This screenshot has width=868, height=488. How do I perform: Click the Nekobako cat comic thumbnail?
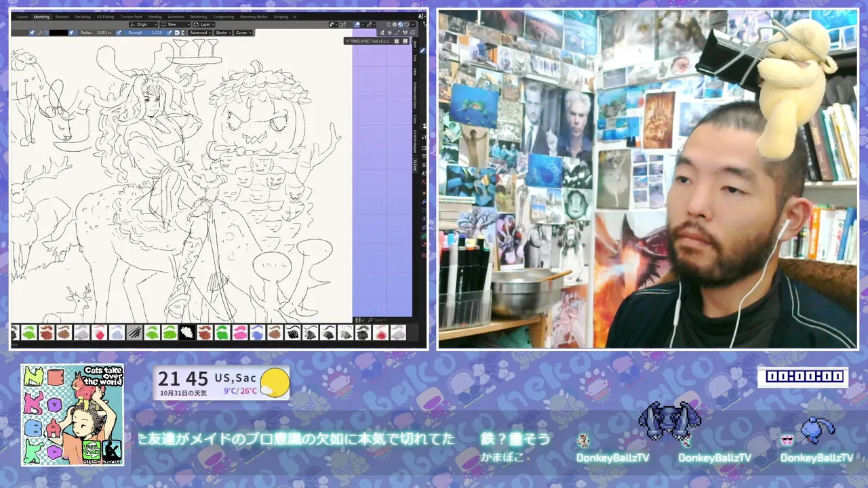coord(73,415)
